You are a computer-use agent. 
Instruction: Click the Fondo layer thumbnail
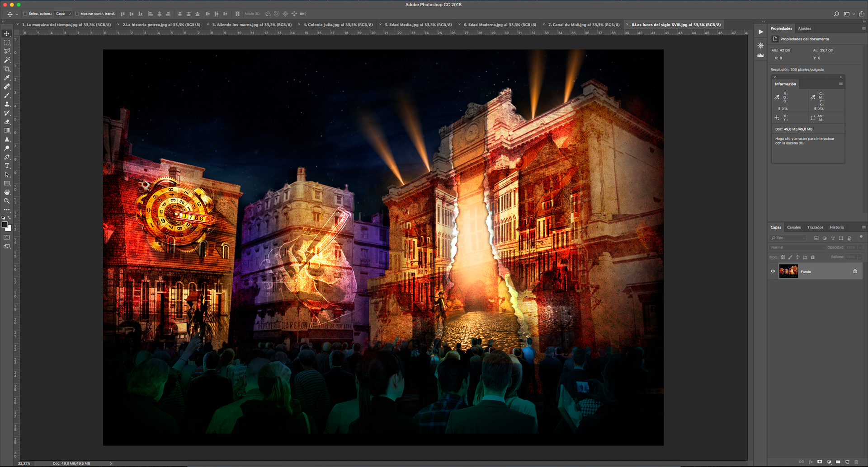coord(788,271)
